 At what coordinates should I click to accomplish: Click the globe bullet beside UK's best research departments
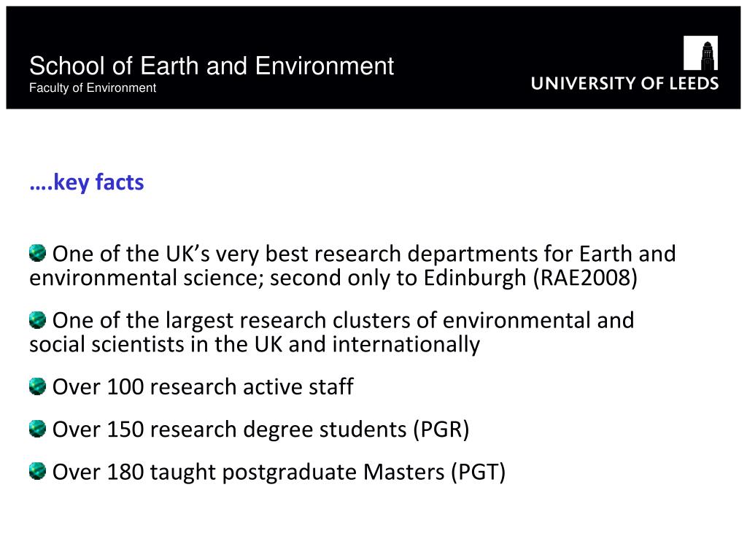[x=37, y=253]
